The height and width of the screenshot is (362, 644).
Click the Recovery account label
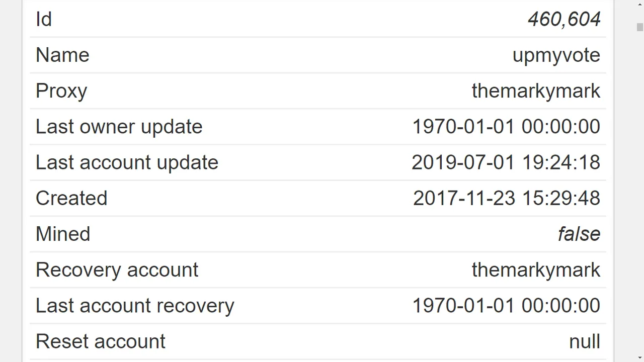click(117, 270)
